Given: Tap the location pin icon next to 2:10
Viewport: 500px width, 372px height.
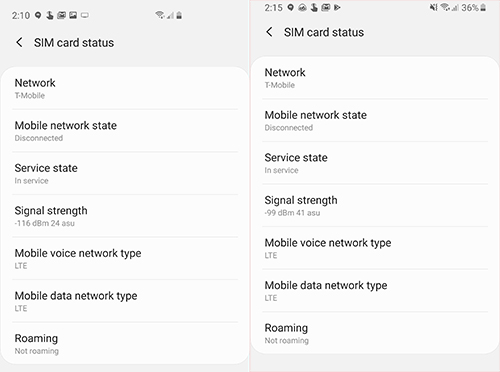Looking at the screenshot, I should pyautogui.click(x=38, y=15).
